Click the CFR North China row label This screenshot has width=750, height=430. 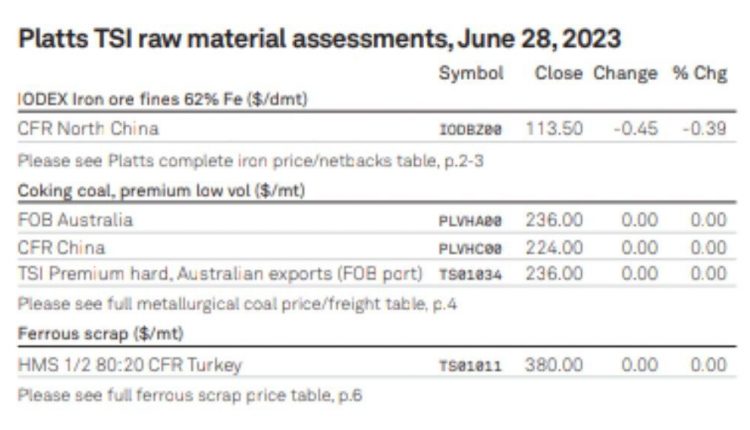pos(88,129)
